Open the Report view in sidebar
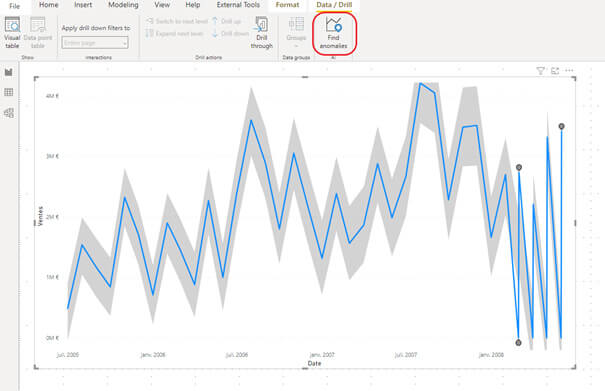This screenshot has height=391, width=605. coord(8,72)
